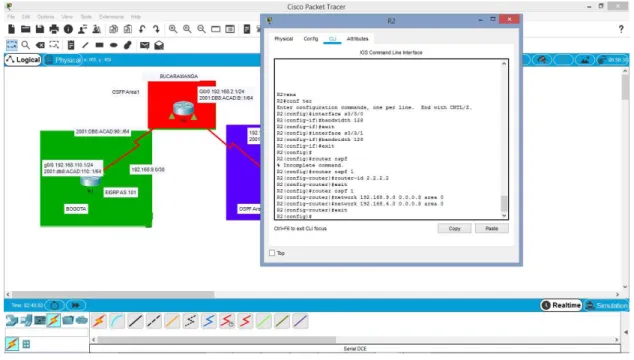Choose the End Devices category
634x360 pixels.
coord(26,320)
